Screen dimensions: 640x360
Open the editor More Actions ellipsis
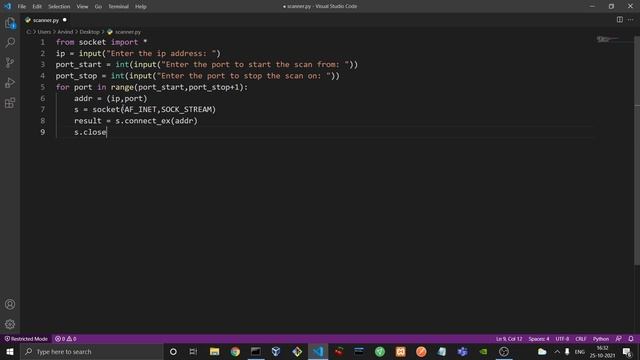coord(631,20)
